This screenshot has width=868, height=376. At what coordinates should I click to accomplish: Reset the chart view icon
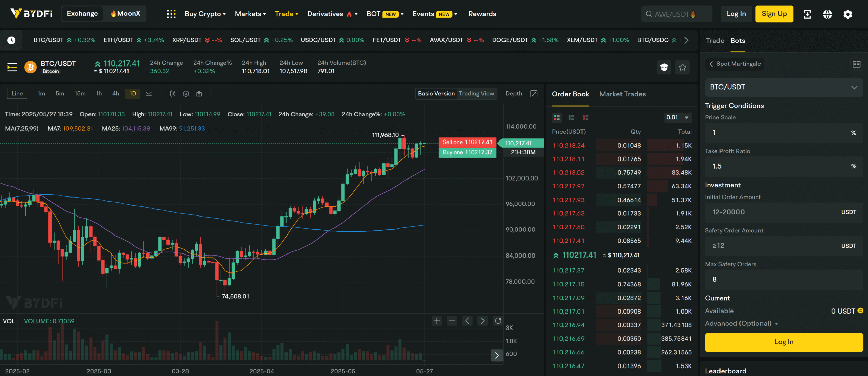click(498, 321)
